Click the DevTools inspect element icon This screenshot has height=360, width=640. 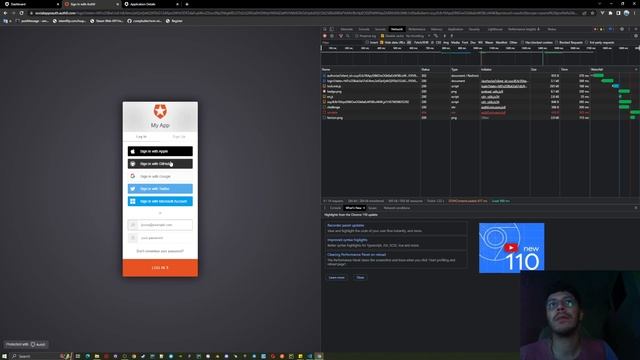tap(325, 29)
